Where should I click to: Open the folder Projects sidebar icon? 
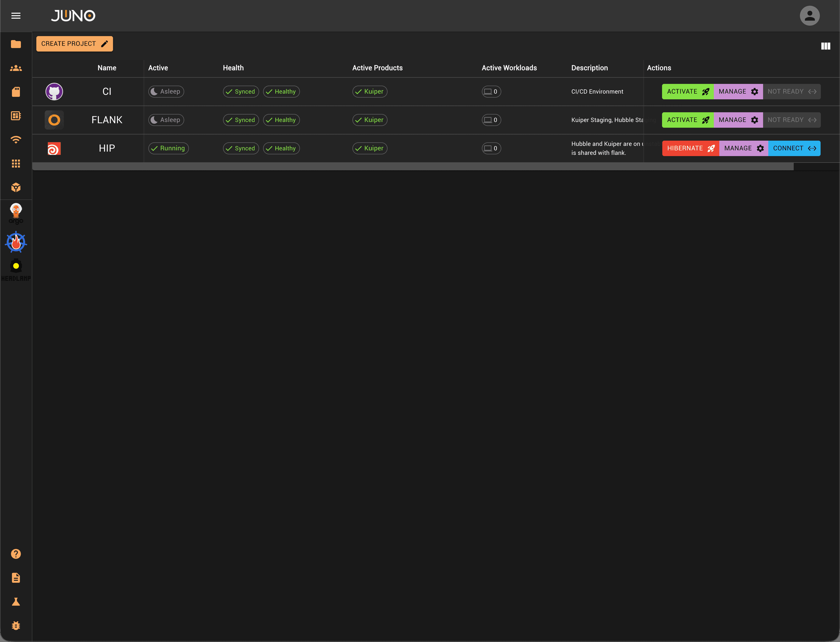coord(16,44)
